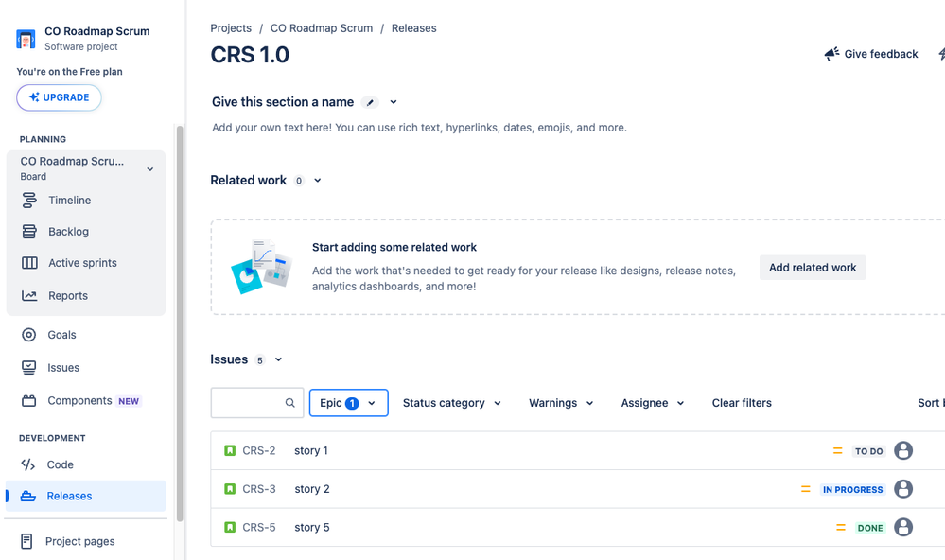Open the Status category filter dropdown
Image resolution: width=945 pixels, height=560 pixels.
452,403
